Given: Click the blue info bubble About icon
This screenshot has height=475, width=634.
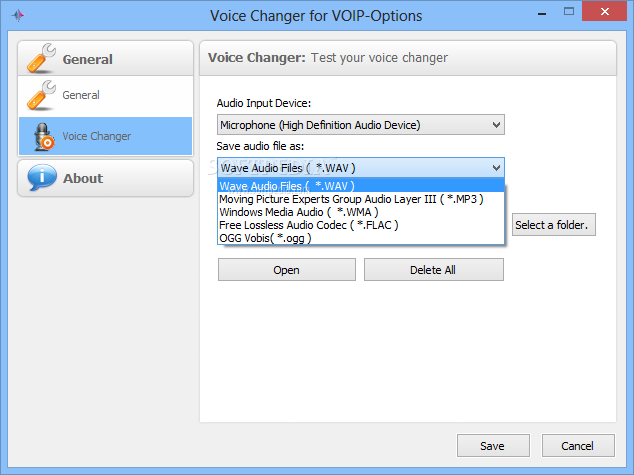Looking at the screenshot, I should 42,177.
